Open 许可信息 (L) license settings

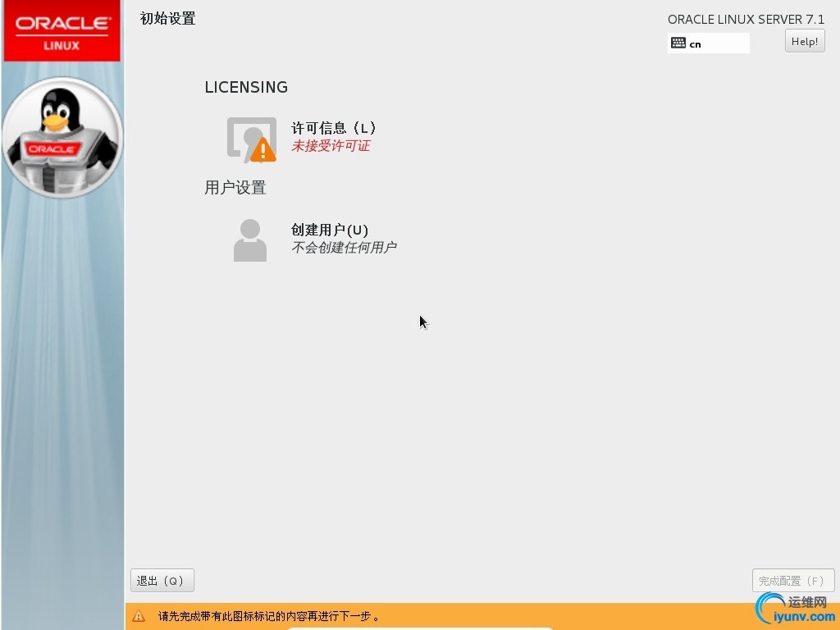[x=334, y=128]
